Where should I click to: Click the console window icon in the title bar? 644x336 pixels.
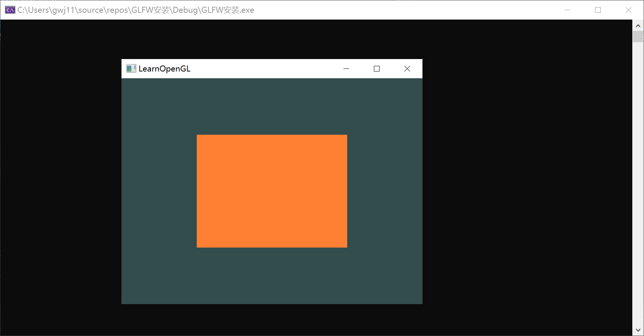(10, 10)
